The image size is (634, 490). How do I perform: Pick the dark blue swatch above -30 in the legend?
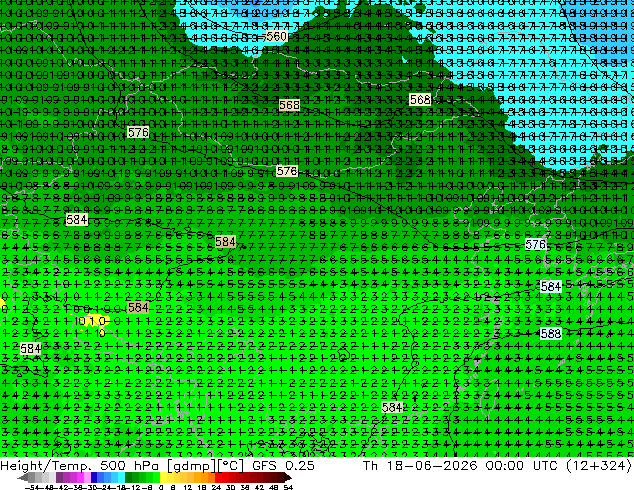94,477
